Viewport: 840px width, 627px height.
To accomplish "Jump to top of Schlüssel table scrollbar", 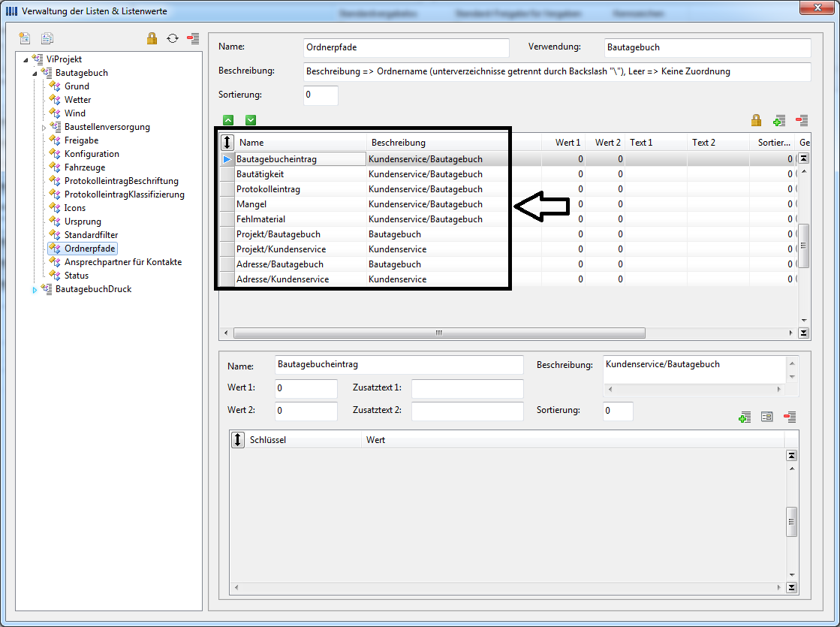I will (x=791, y=456).
